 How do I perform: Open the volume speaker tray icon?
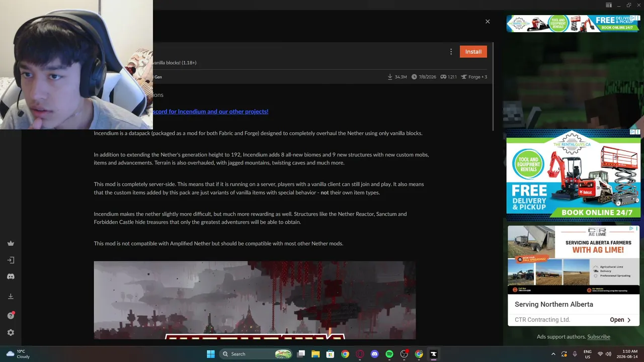(609, 354)
